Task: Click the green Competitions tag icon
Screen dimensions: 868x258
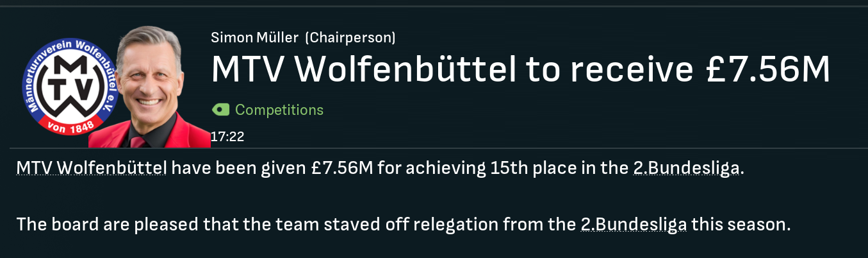Action: click(220, 110)
